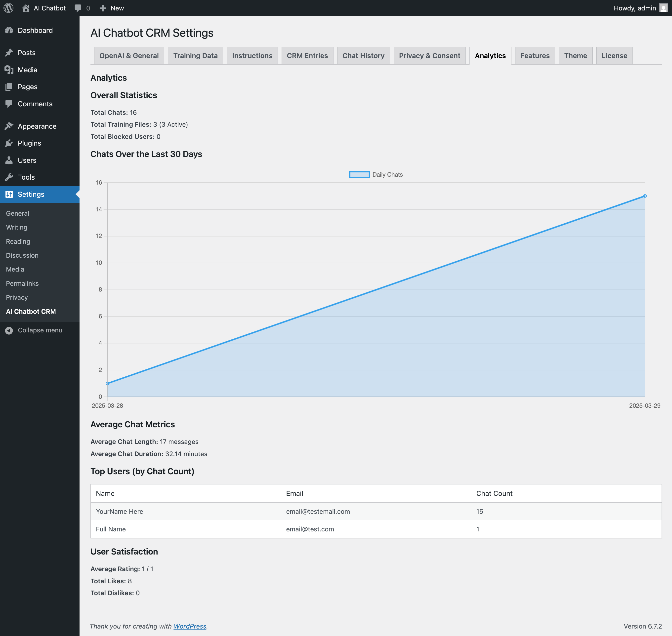Click the admin avatar icon
This screenshot has height=636, width=672.
click(663, 8)
